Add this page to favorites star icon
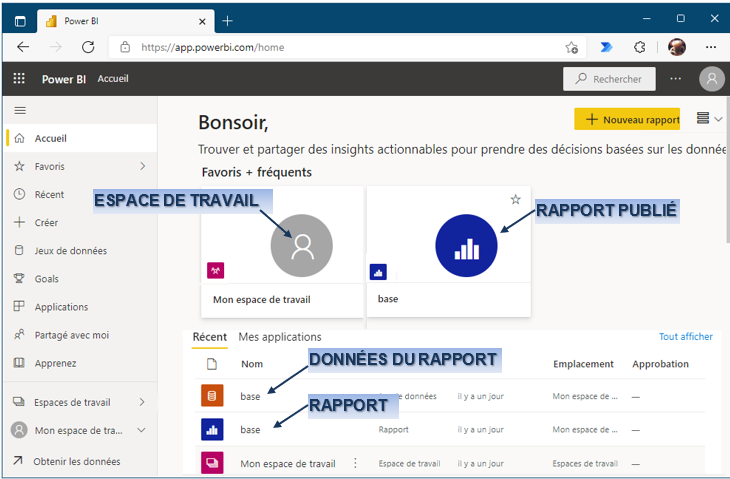Image resolution: width=730 pixels, height=479 pixels. coord(572,47)
